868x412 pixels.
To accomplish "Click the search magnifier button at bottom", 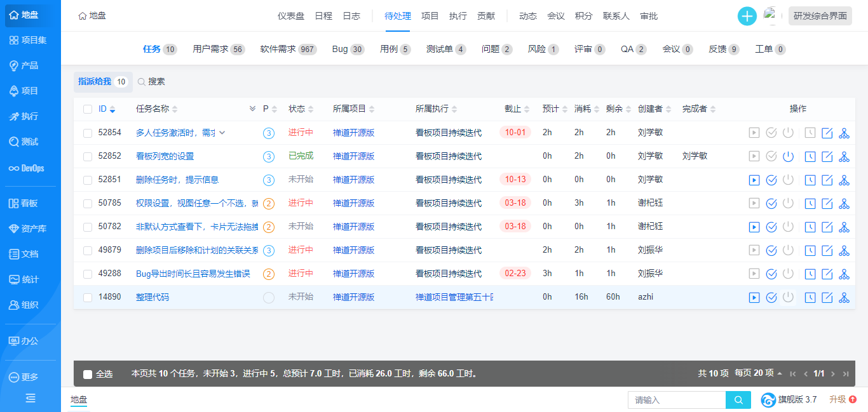I will click(x=738, y=400).
